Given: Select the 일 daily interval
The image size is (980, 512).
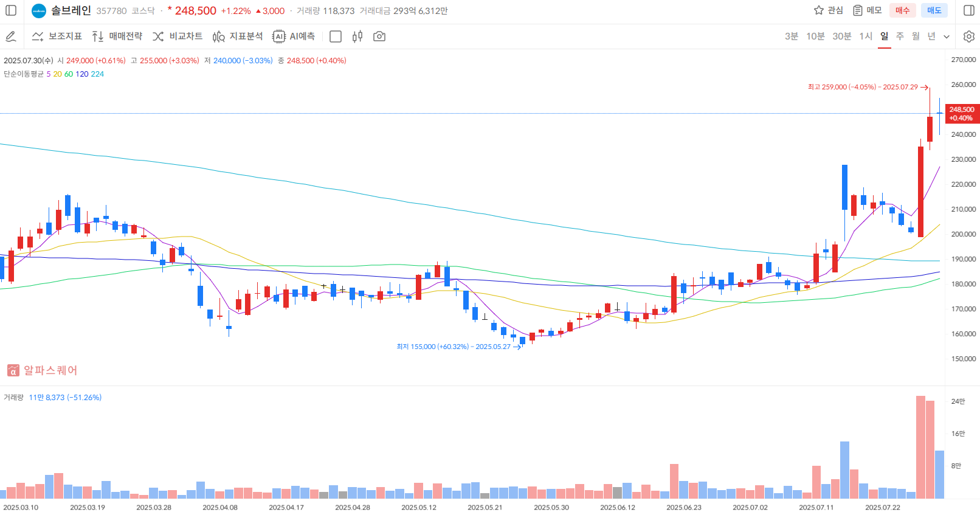Looking at the screenshot, I should tap(885, 36).
